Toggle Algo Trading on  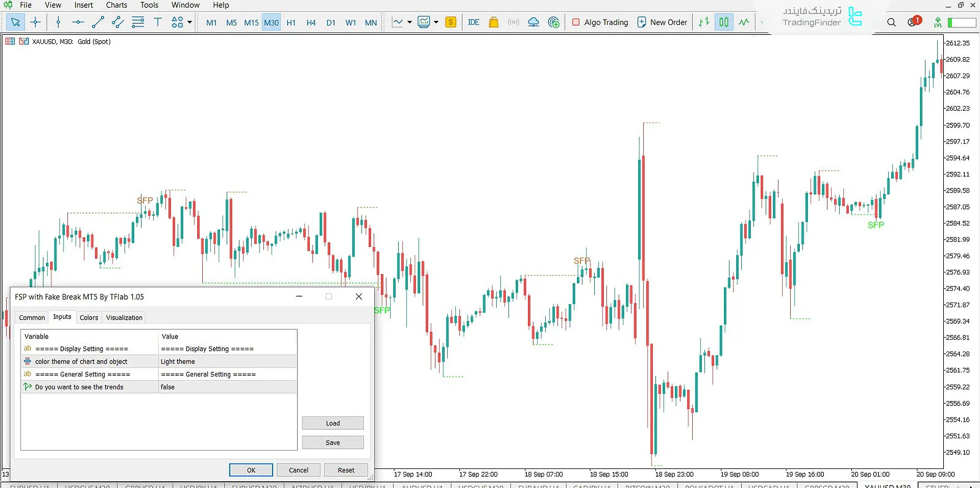point(600,23)
